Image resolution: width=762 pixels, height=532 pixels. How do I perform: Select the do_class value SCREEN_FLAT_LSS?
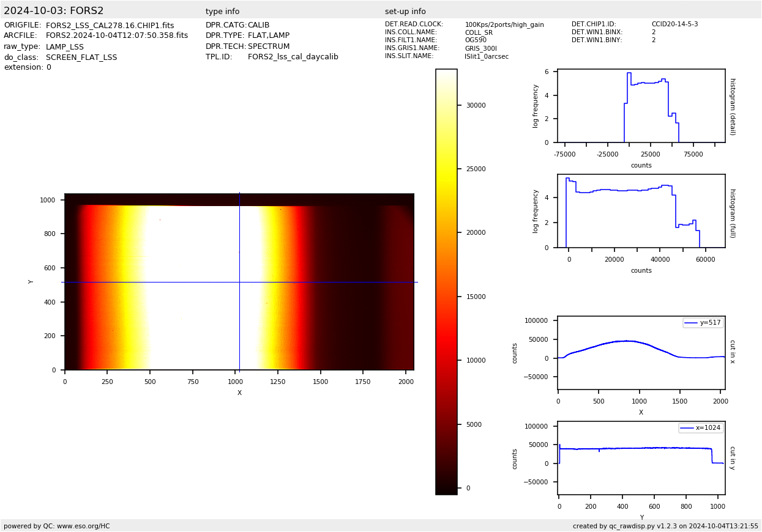click(x=81, y=57)
